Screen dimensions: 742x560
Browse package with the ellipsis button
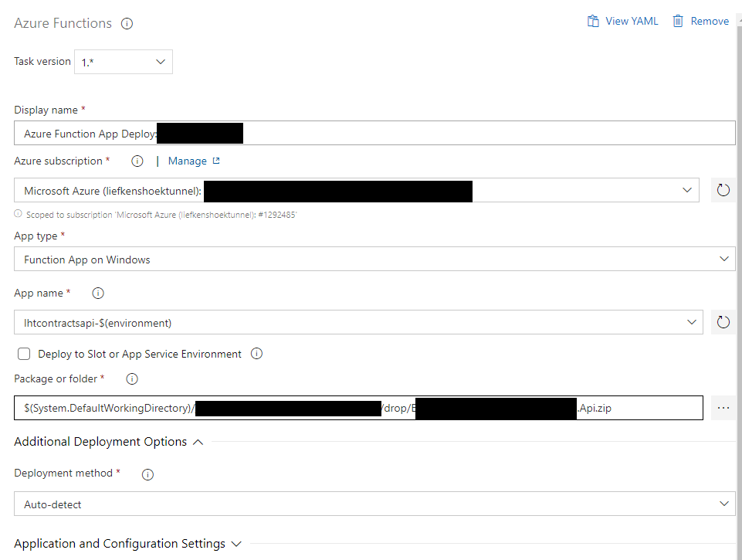point(723,408)
